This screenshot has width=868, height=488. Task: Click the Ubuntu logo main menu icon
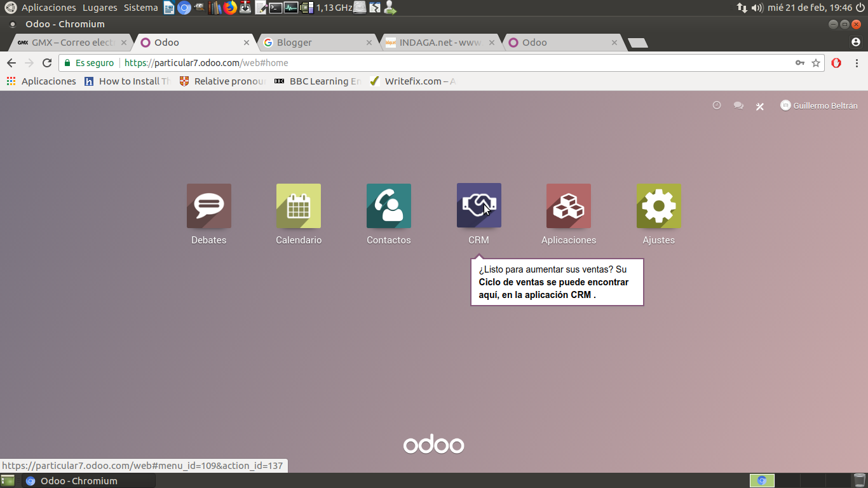pyautogui.click(x=10, y=8)
